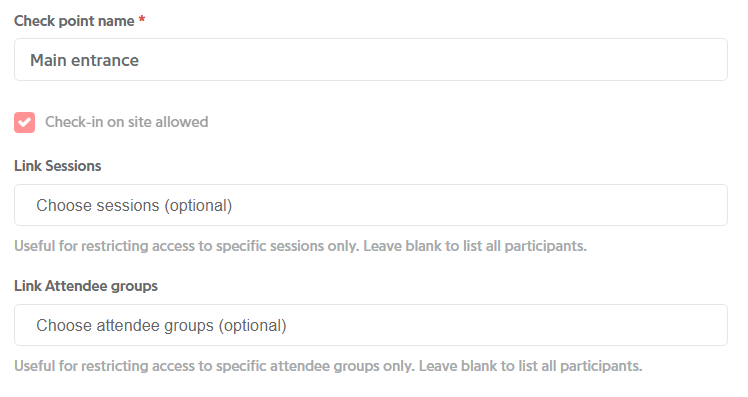Click on the Main entrance text
Viewport: 748px width, 397px height.
click(84, 60)
